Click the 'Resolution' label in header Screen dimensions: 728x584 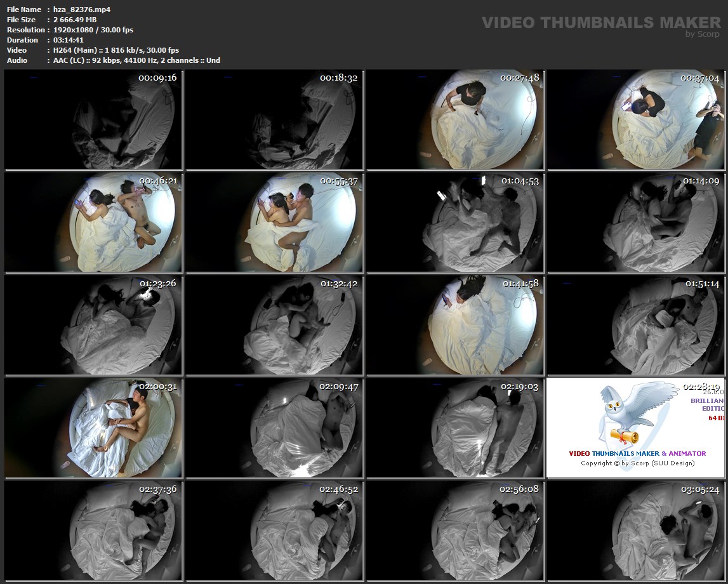pos(25,30)
